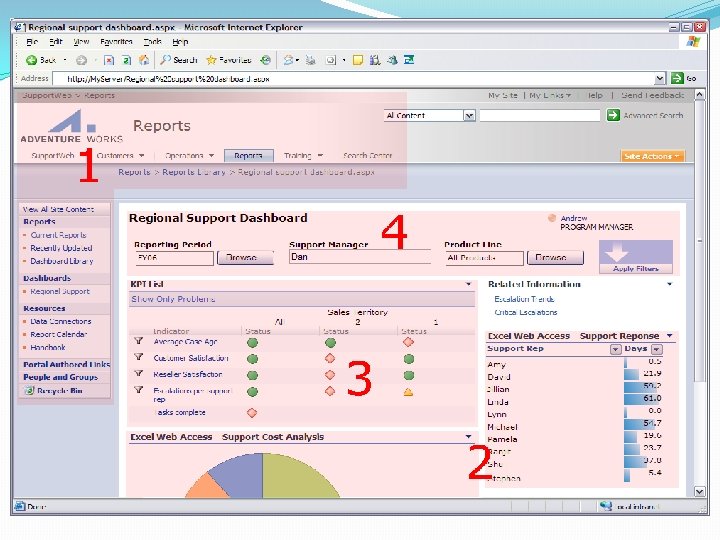Click the browser Forward arrow

point(81,60)
